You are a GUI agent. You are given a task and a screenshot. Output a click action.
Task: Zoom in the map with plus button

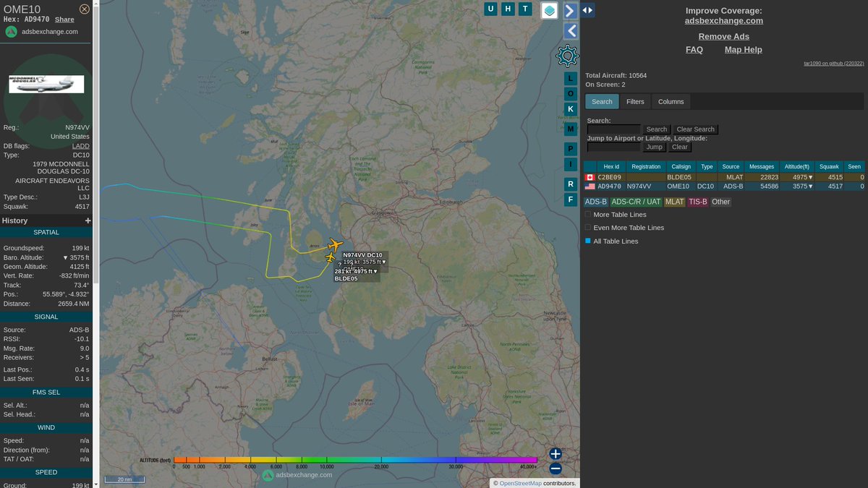[555, 454]
